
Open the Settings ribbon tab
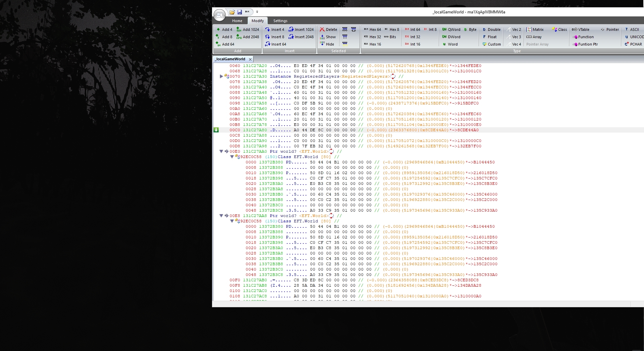(280, 21)
